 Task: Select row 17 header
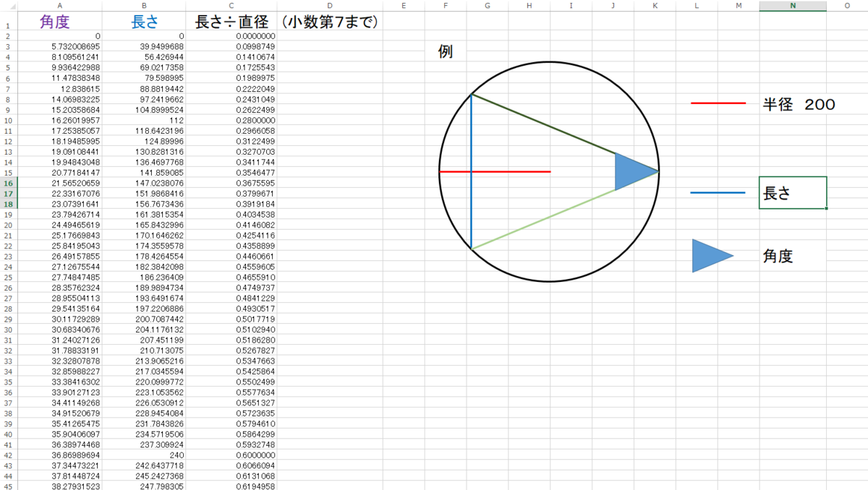click(8, 194)
